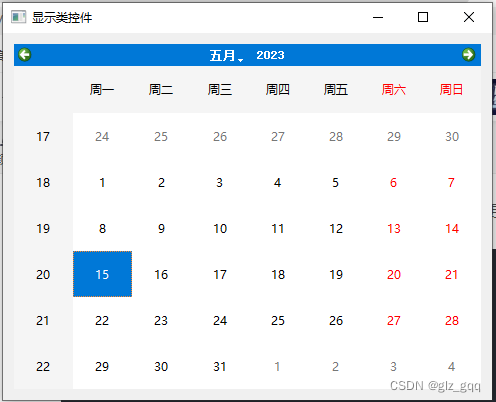Open the 五月 month dropdown

point(226,55)
